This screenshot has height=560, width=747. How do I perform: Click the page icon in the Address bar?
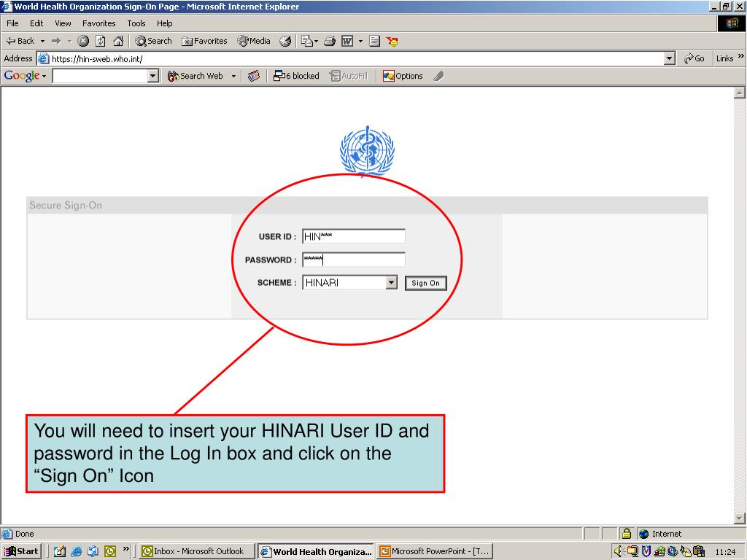click(x=43, y=58)
